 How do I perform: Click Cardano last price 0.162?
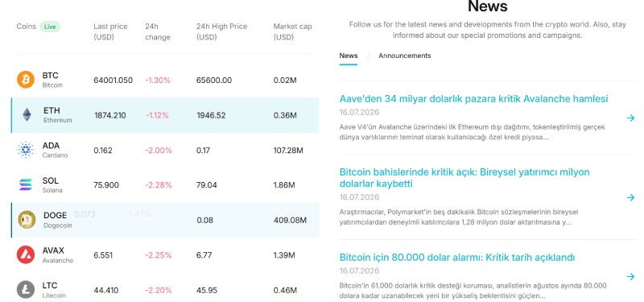pos(103,151)
